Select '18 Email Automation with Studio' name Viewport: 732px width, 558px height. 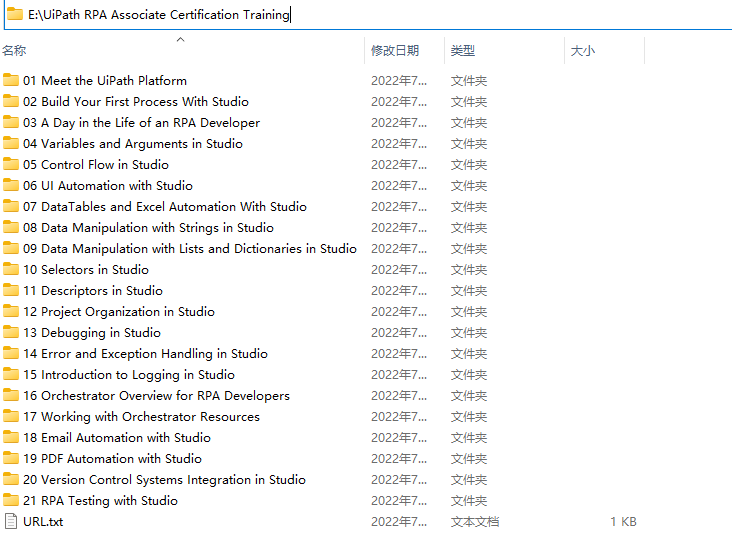[117, 438]
